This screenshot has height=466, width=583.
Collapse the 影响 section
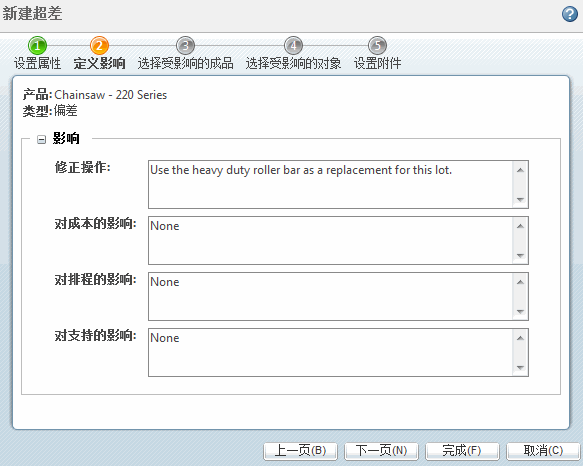(x=41, y=139)
